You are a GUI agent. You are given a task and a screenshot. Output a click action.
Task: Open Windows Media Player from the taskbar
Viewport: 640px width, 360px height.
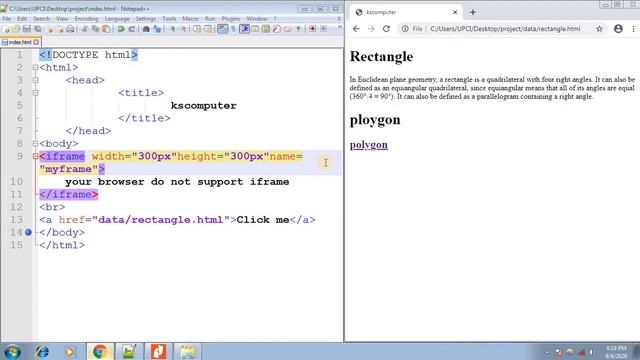coord(70,352)
